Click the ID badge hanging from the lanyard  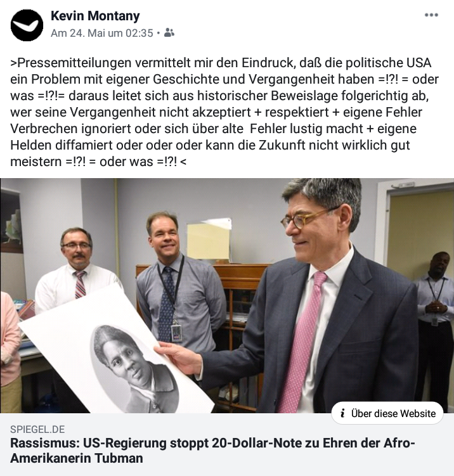point(176,332)
